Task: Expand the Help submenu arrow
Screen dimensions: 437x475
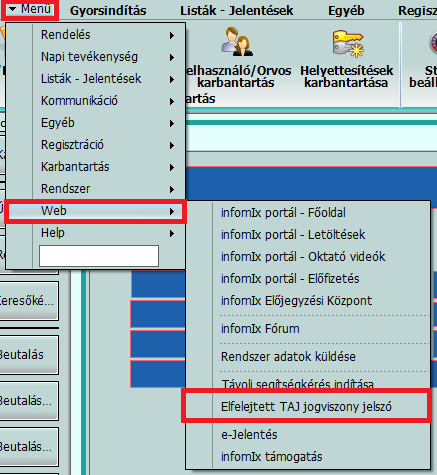Action: [x=172, y=233]
